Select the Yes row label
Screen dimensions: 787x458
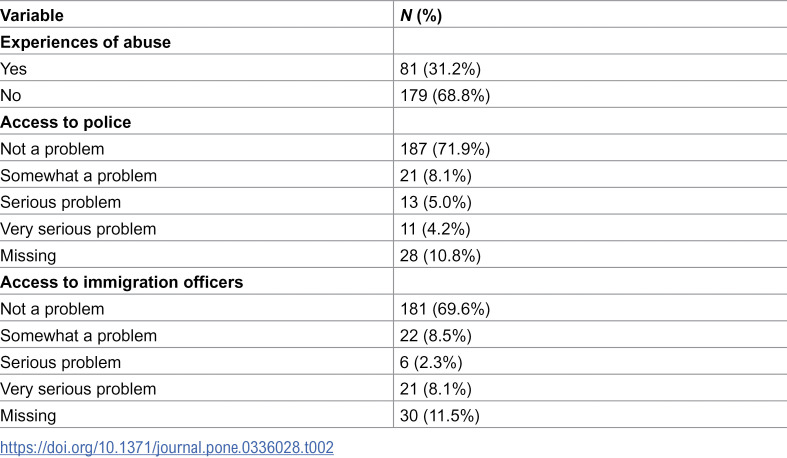[x=14, y=69]
